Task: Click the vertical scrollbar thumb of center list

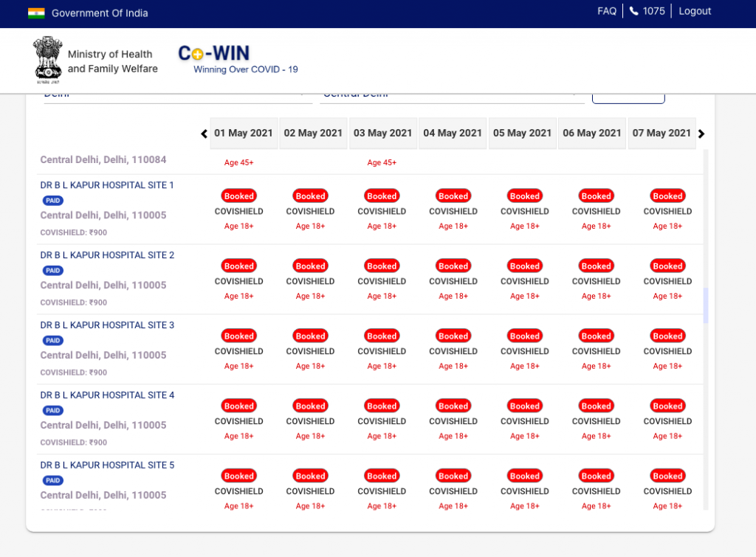Action: pos(706,305)
